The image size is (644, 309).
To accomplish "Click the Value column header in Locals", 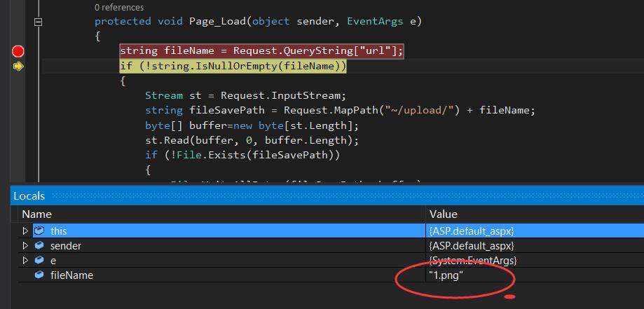I will 443,214.
